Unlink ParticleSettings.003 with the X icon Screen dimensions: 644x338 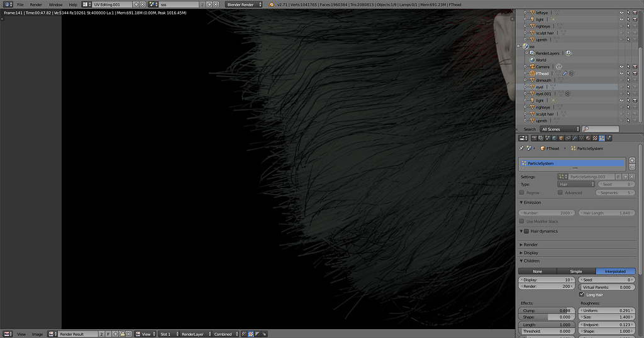pyautogui.click(x=631, y=177)
